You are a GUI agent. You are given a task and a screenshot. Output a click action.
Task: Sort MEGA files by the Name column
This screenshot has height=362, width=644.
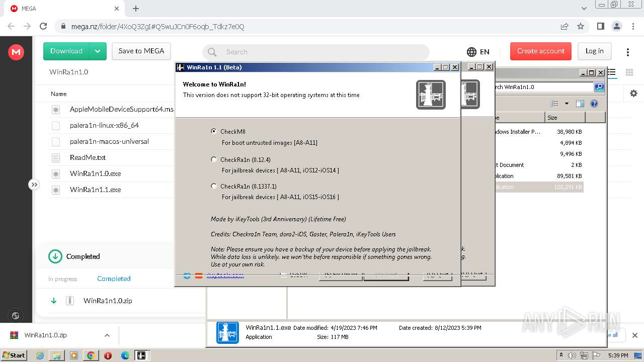tap(59, 94)
